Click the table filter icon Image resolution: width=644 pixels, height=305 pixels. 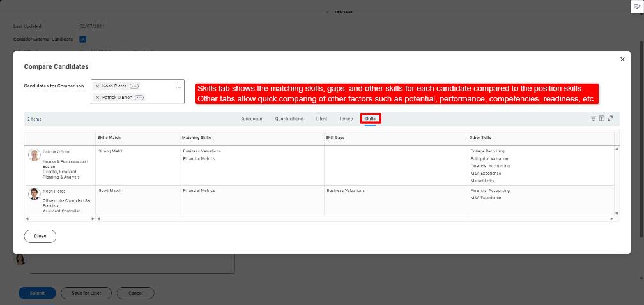coord(593,119)
